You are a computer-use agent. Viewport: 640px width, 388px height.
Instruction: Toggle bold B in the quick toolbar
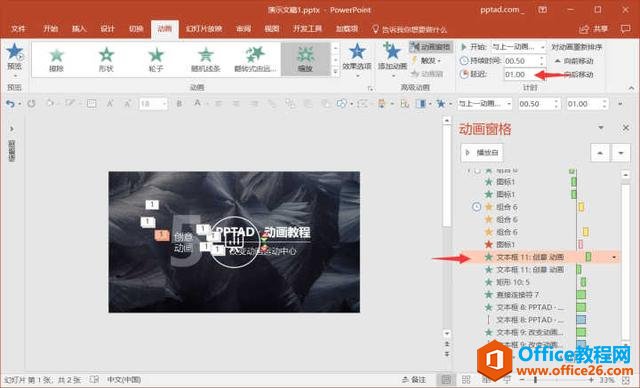[179, 104]
